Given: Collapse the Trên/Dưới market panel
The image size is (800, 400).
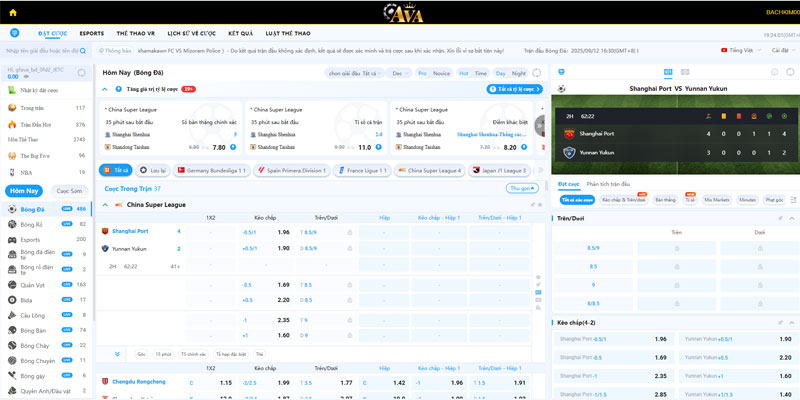Looking at the screenshot, I should coord(792,218).
